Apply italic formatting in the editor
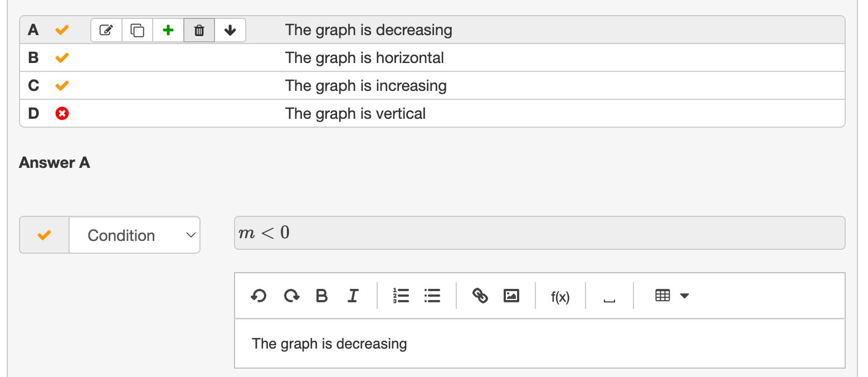Screen dimensions: 868x377 click(353, 296)
